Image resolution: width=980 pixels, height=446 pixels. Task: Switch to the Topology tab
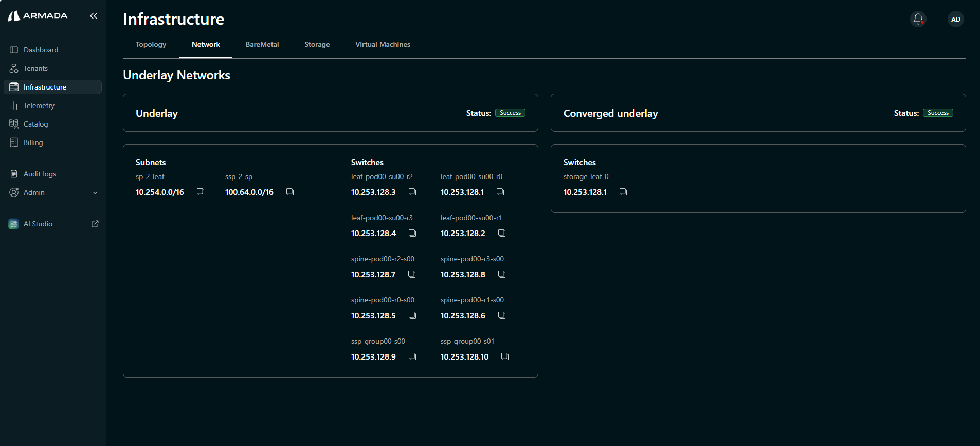(x=151, y=45)
